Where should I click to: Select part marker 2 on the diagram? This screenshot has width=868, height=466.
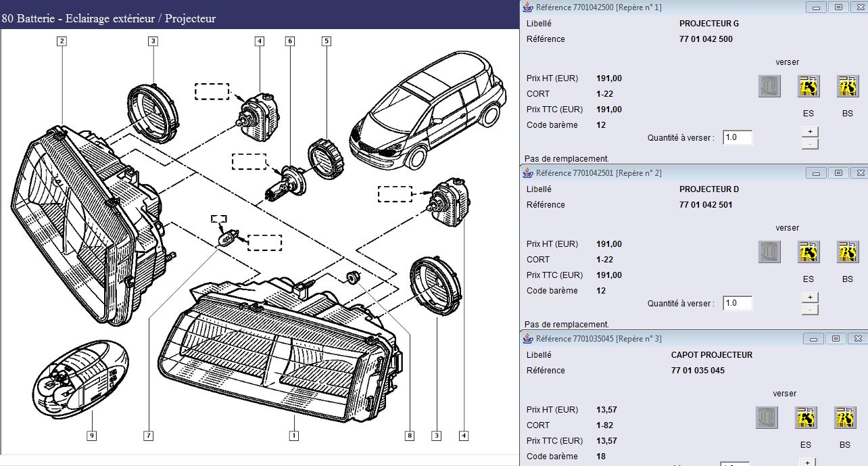pyautogui.click(x=62, y=41)
